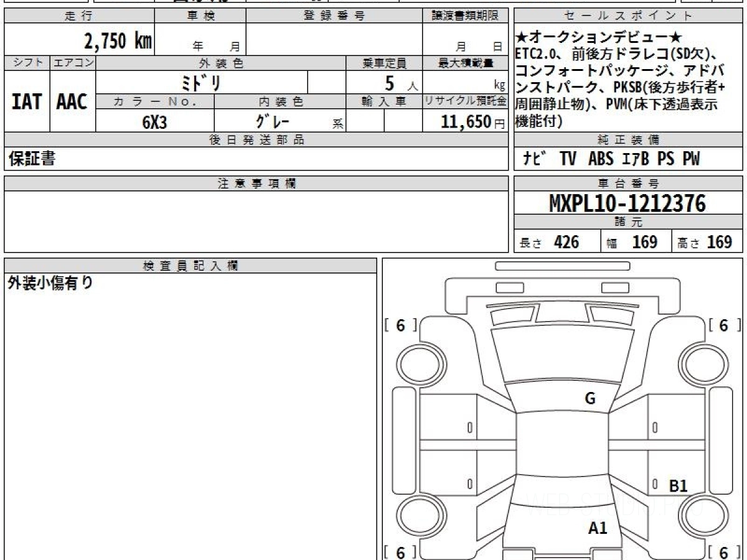Select the 登録番号 header cell
747x560 pixels.
(334, 16)
